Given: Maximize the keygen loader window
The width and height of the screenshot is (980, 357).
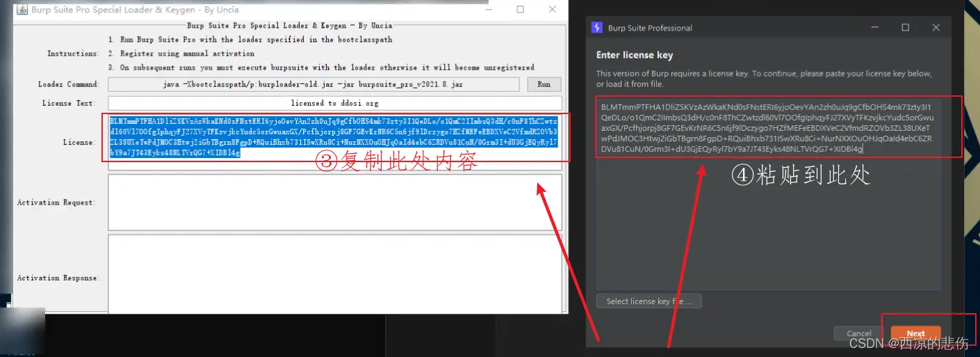Looking at the screenshot, I should point(521,10).
